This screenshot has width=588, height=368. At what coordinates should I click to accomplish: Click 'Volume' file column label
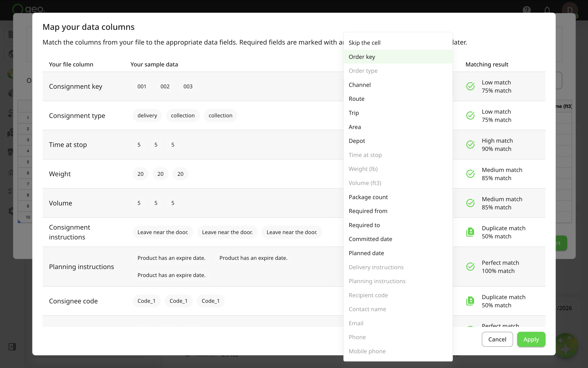click(x=60, y=203)
